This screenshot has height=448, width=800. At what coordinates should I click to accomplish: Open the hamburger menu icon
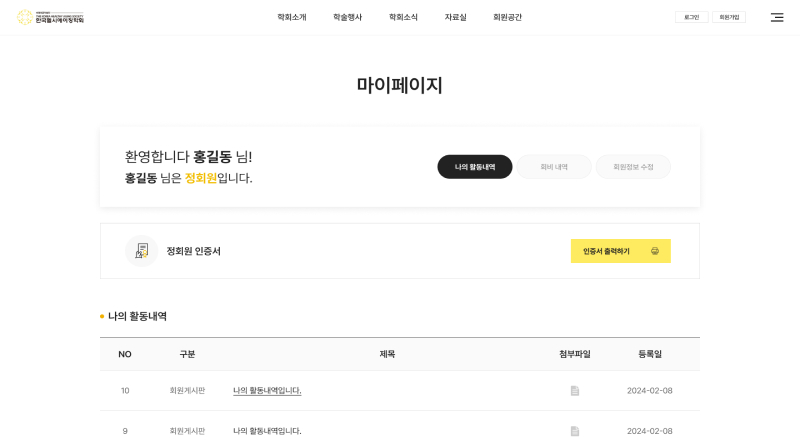777,17
